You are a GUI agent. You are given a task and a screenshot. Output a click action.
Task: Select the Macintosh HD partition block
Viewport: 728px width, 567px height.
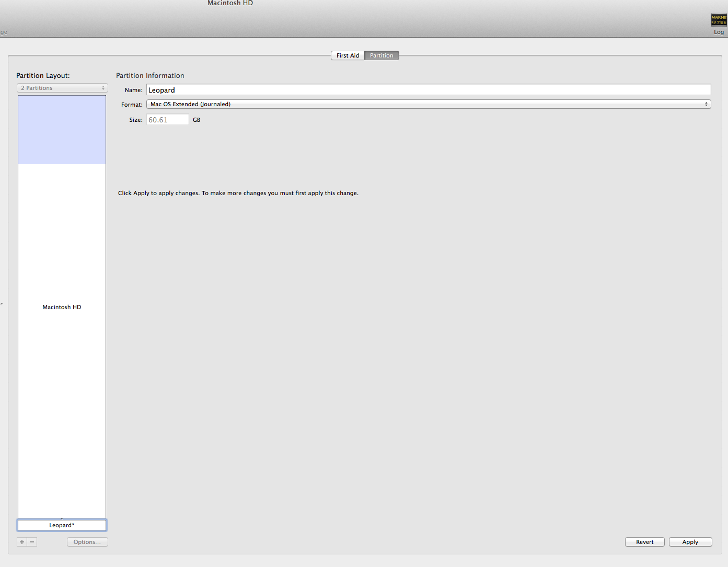[62, 307]
